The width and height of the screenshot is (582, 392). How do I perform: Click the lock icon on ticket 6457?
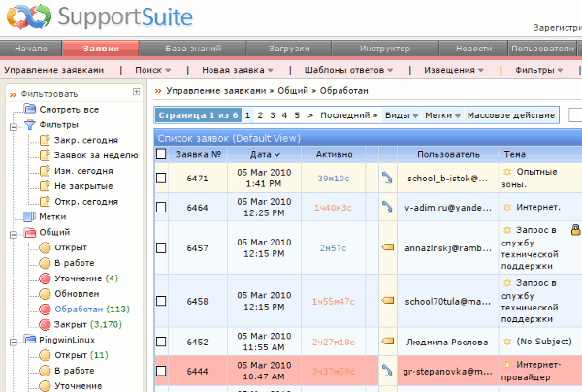(x=575, y=230)
